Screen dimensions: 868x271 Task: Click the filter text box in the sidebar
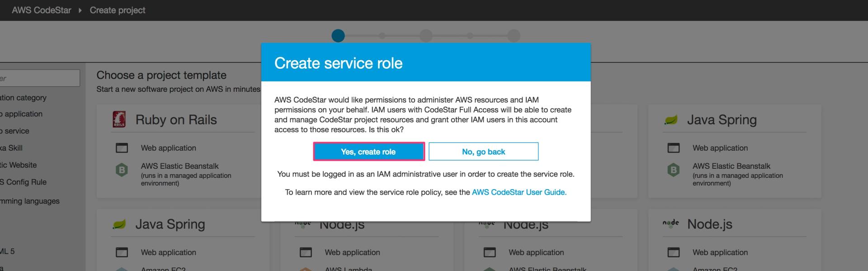click(40, 78)
